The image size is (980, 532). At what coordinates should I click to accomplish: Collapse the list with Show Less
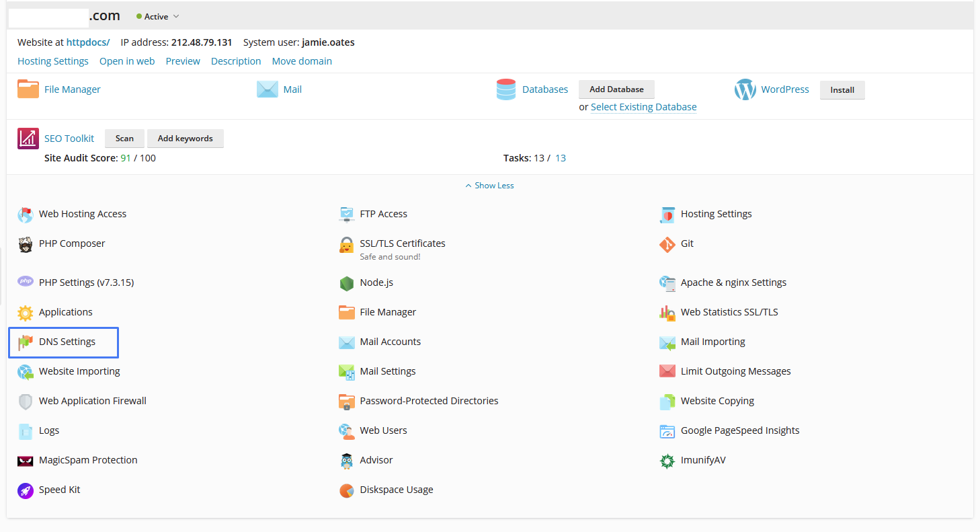tap(490, 186)
